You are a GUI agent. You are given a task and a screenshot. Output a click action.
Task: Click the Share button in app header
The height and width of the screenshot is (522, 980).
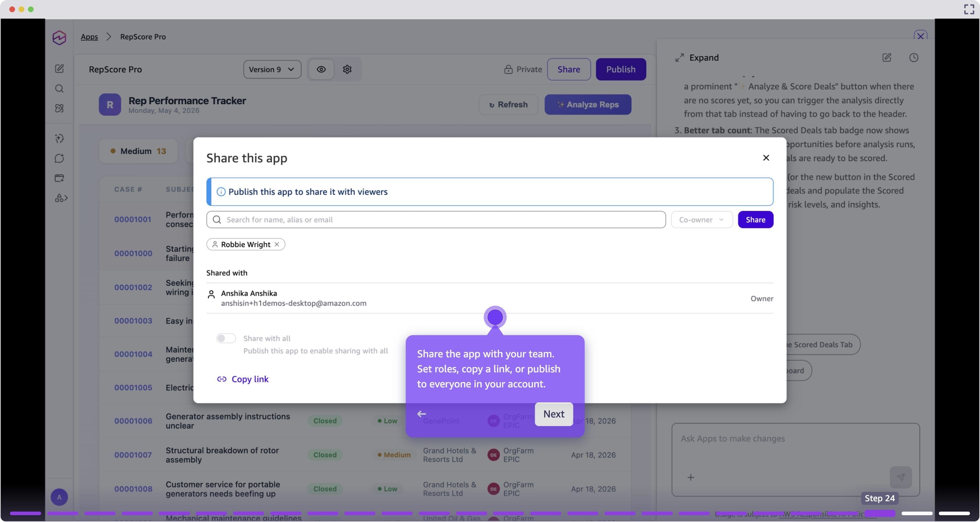point(569,69)
